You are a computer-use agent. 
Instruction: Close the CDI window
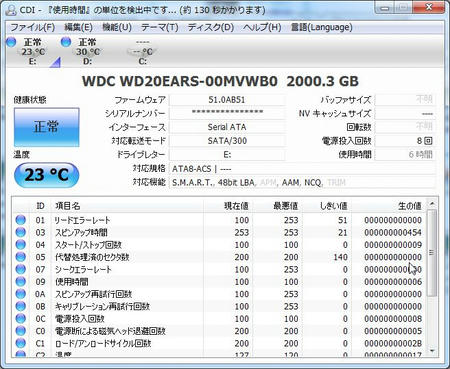429,7
